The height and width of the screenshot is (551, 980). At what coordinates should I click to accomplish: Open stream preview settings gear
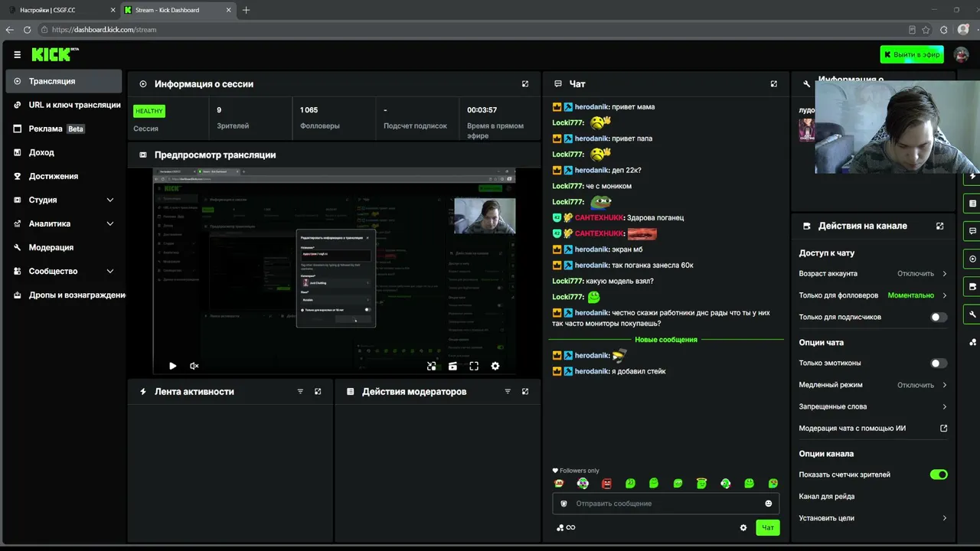[495, 367]
